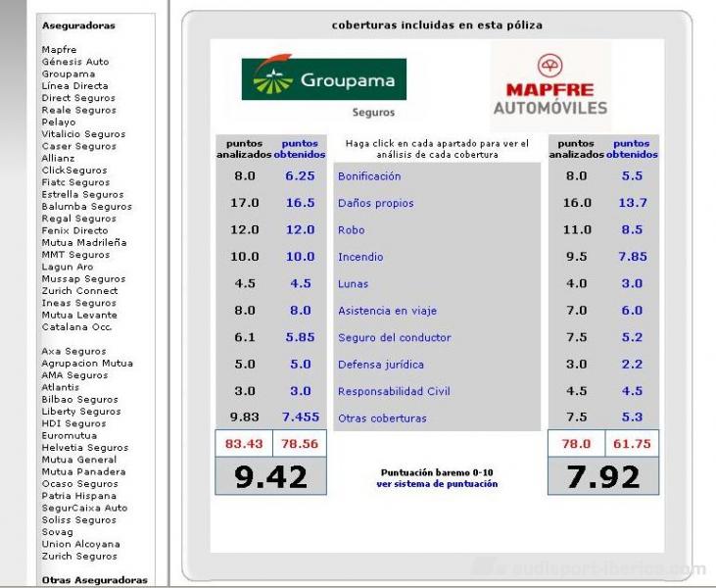This screenshot has width=716, height=588.
Task: Open Ocaso Seguros link
Action: point(80,484)
